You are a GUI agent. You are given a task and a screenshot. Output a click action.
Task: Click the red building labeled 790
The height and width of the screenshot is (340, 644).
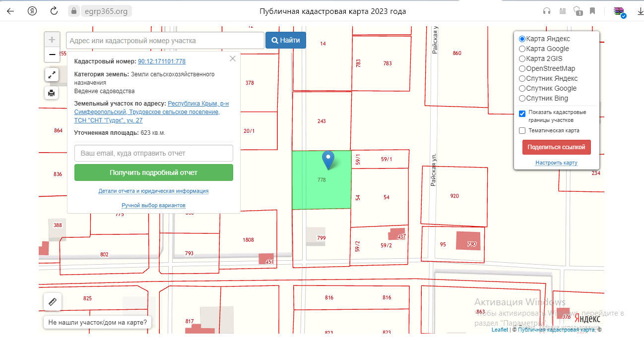coord(468,240)
